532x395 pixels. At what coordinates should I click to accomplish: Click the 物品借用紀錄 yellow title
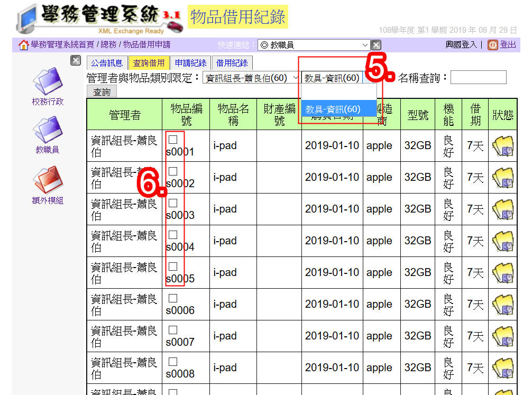237,16
